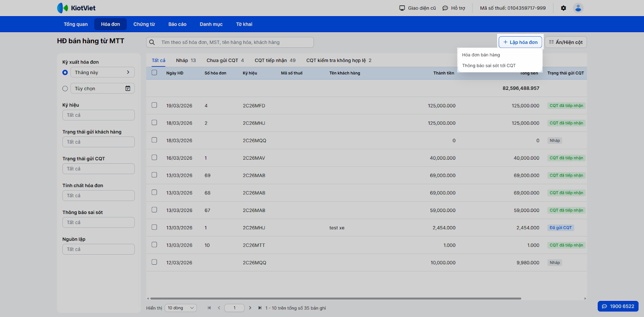The image size is (644, 317).
Task: Click the magnifier search icon
Action: (x=152, y=42)
